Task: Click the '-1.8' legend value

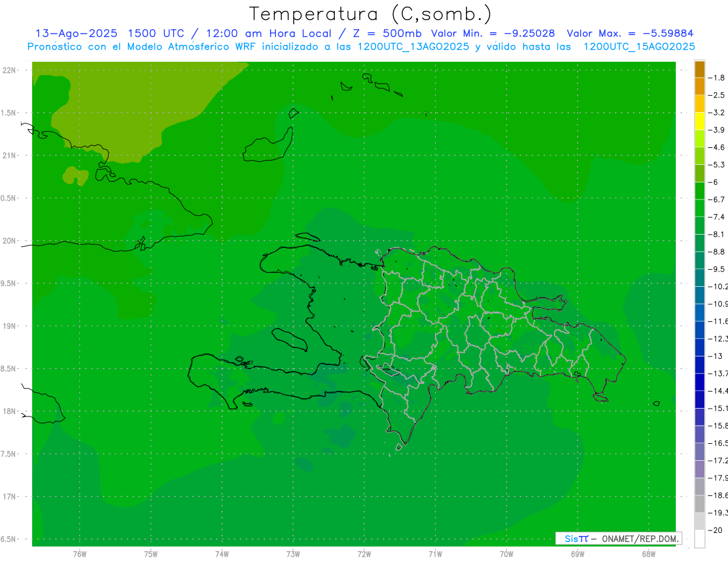Action: click(x=717, y=78)
